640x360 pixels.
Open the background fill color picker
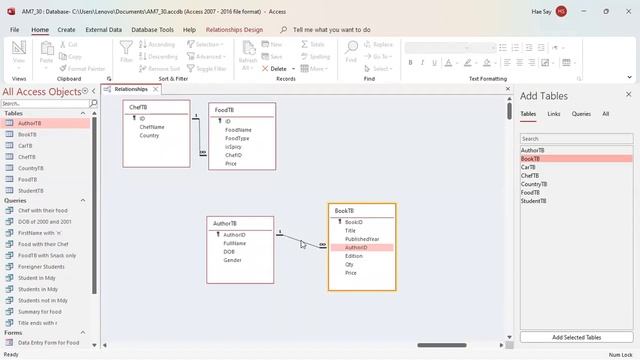pyautogui.click(x=495, y=62)
